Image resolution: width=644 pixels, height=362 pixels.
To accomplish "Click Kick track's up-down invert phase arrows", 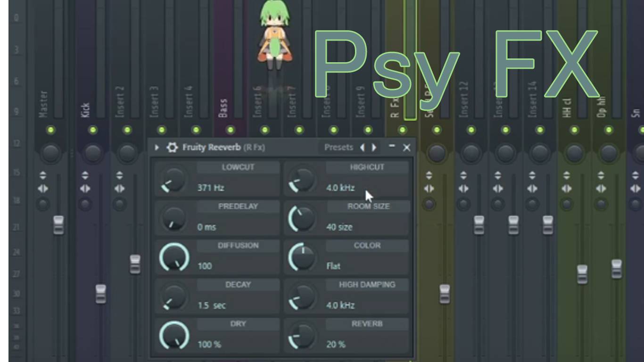I will pos(85,175).
